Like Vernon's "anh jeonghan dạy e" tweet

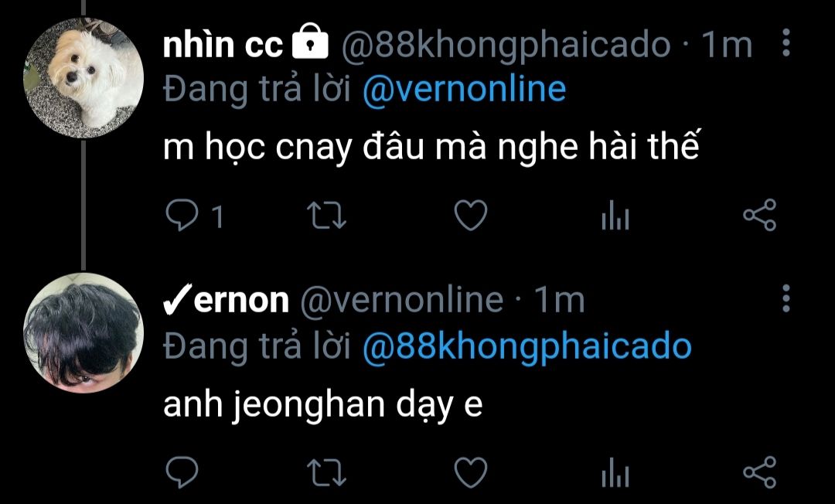tap(471, 472)
